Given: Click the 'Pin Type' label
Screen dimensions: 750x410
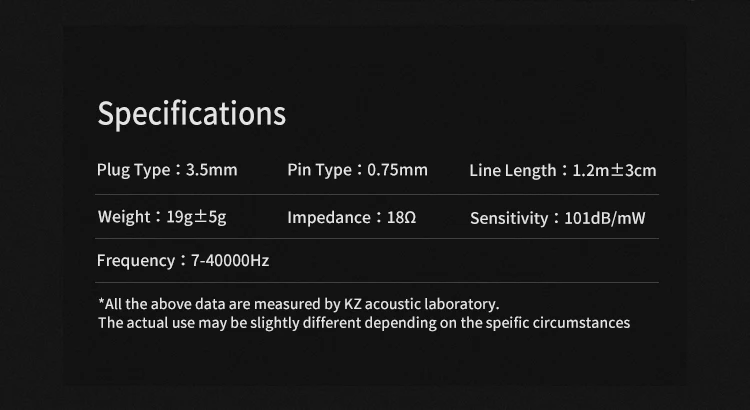Looking at the screenshot, I should click(x=320, y=170).
